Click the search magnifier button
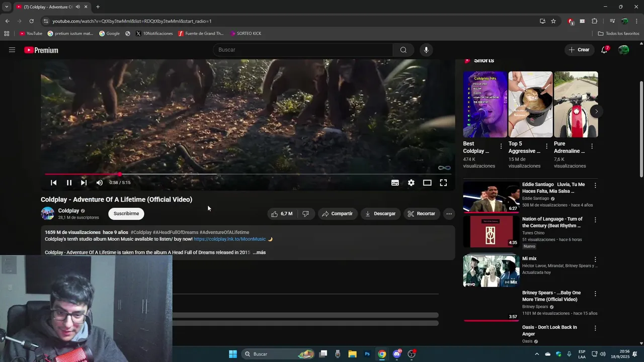 (404, 50)
